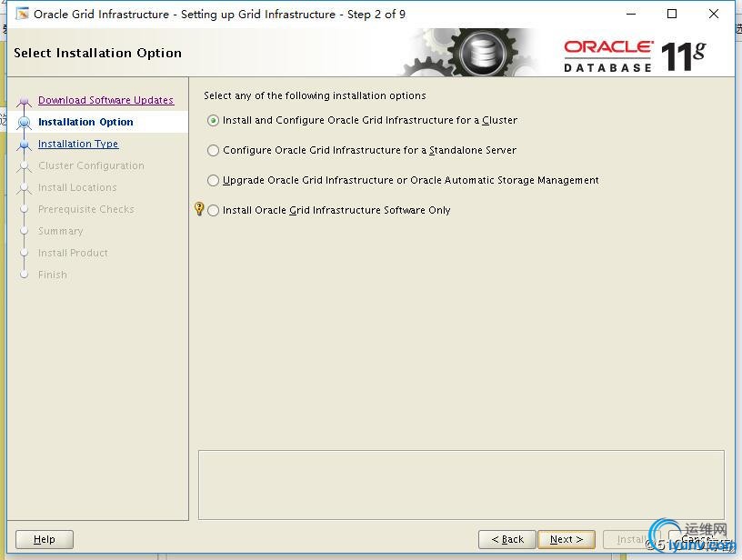
Task: Select the Installation Option step in sidebar
Action: (85, 122)
